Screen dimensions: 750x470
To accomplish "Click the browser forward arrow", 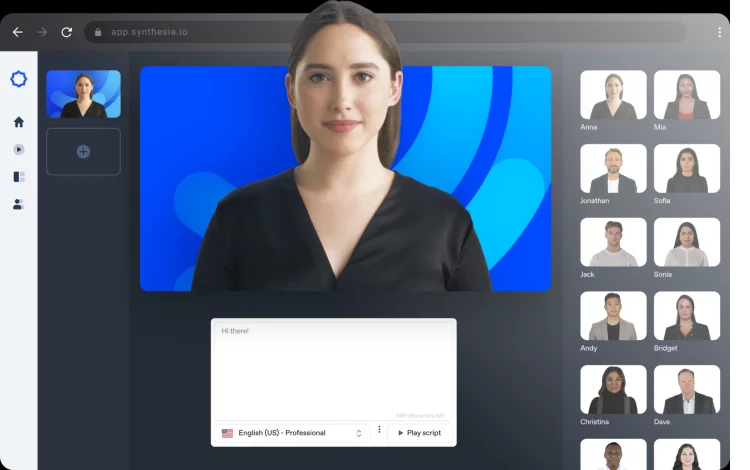I will 42,32.
